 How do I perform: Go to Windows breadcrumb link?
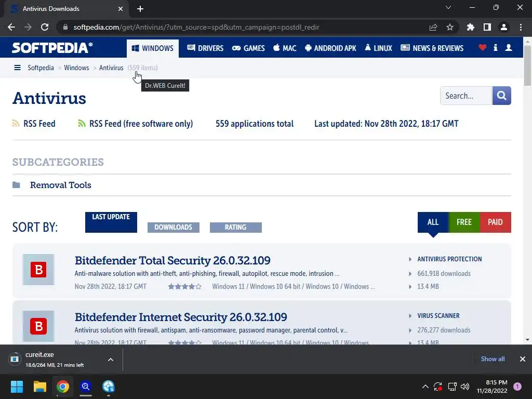click(77, 68)
